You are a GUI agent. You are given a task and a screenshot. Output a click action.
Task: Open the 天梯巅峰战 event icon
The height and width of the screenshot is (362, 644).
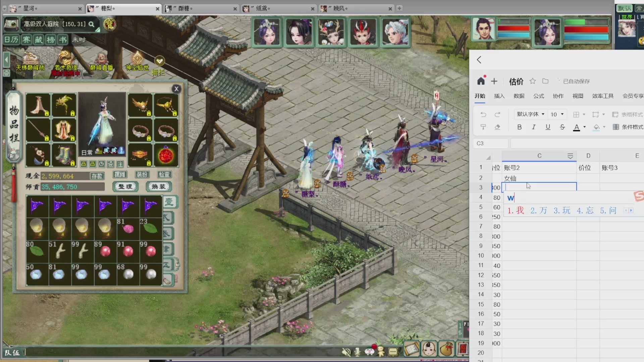(x=30, y=61)
